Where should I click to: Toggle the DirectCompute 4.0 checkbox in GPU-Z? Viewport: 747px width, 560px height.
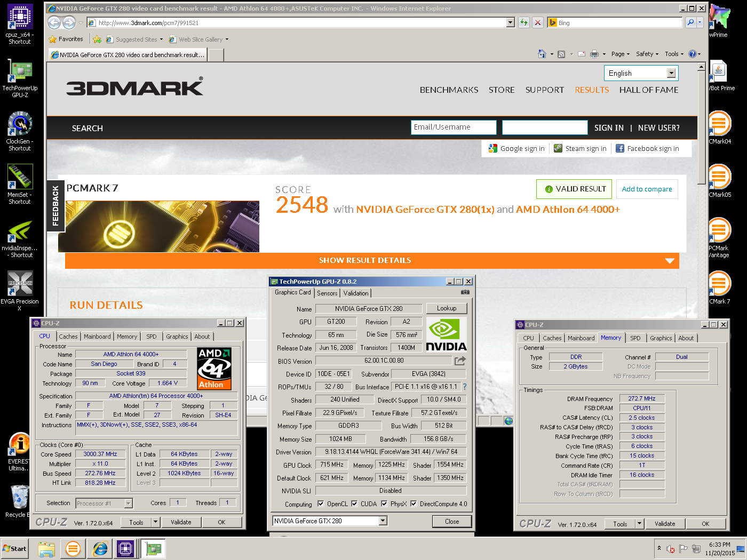(x=414, y=503)
